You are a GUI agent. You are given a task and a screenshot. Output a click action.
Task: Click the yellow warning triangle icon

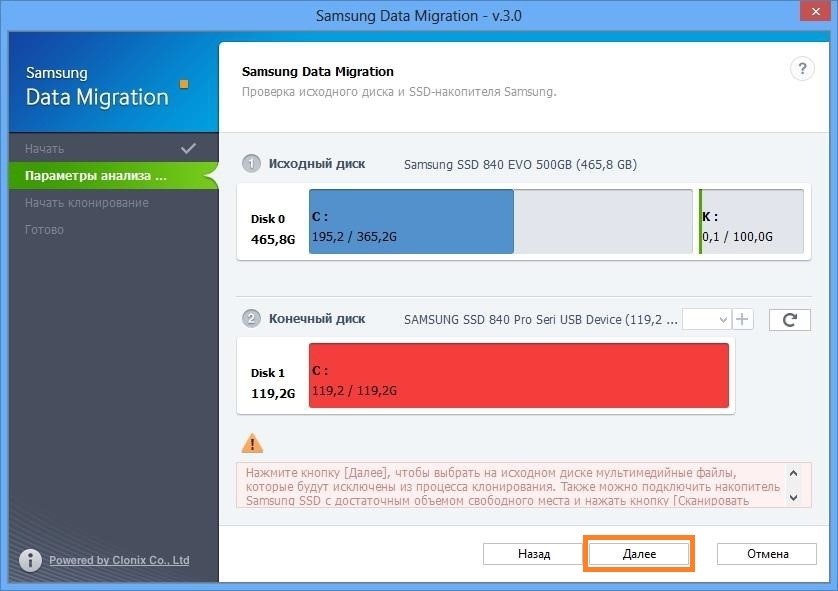252,443
